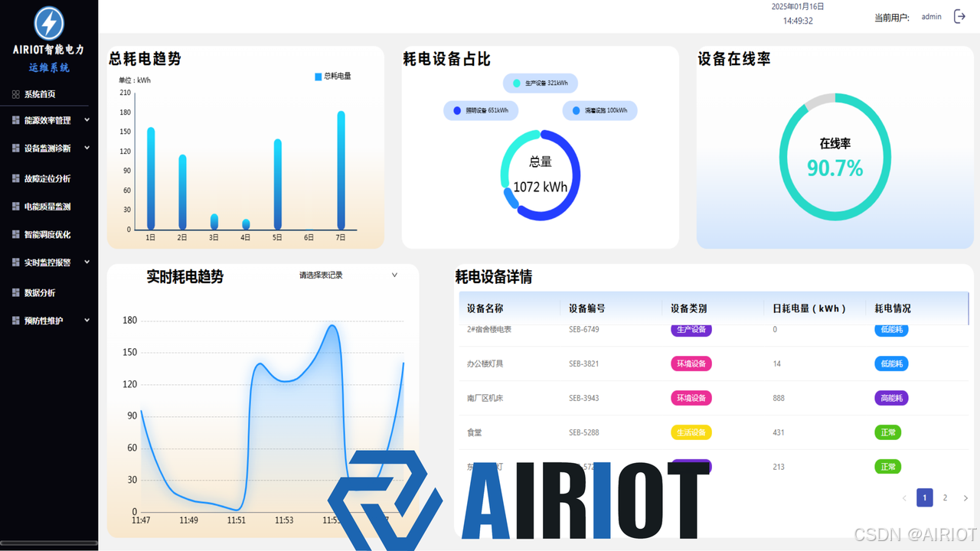Click the previous page arrow

click(904, 498)
